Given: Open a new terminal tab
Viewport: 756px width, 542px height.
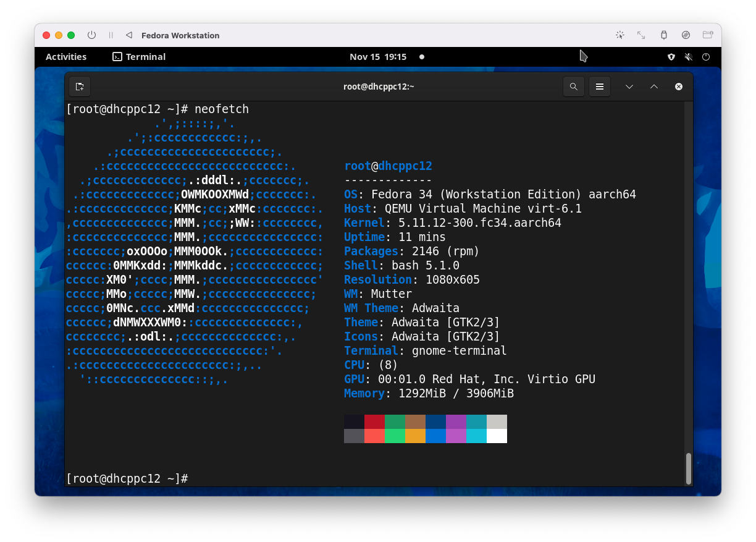Looking at the screenshot, I should (80, 87).
